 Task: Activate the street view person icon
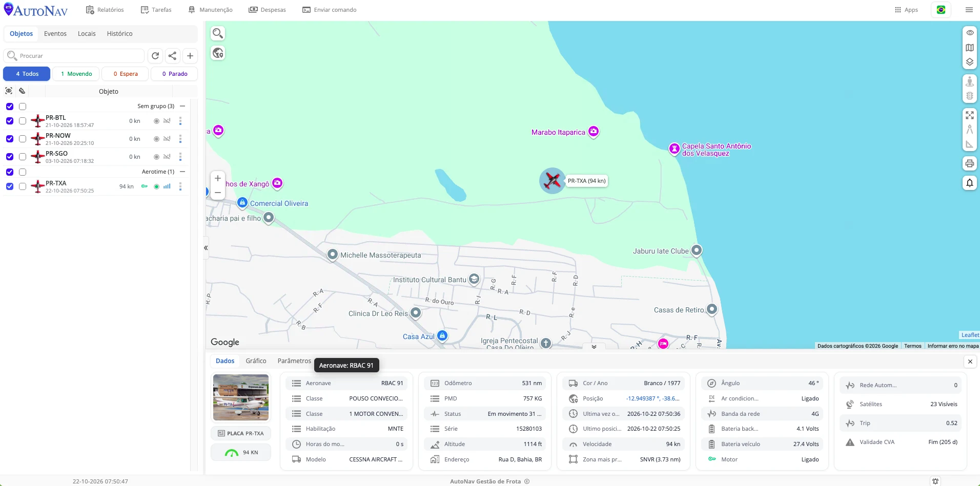(970, 81)
